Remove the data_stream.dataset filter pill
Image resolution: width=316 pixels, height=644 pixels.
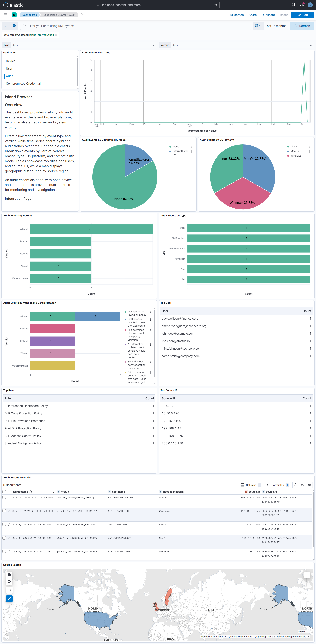click(x=56, y=35)
